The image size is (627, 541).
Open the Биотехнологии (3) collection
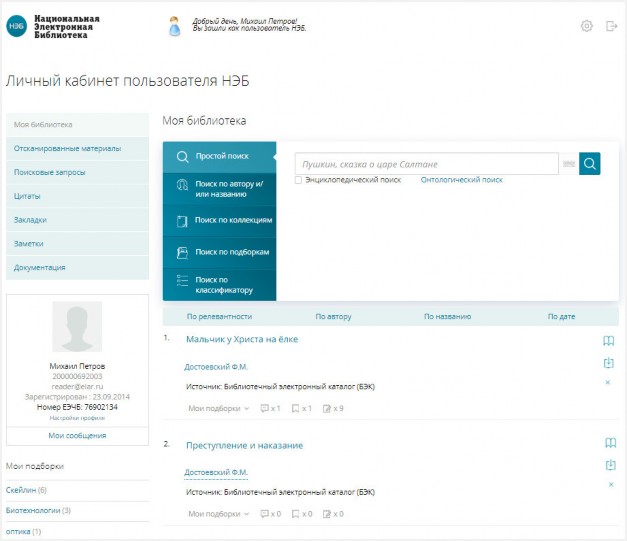click(x=38, y=511)
